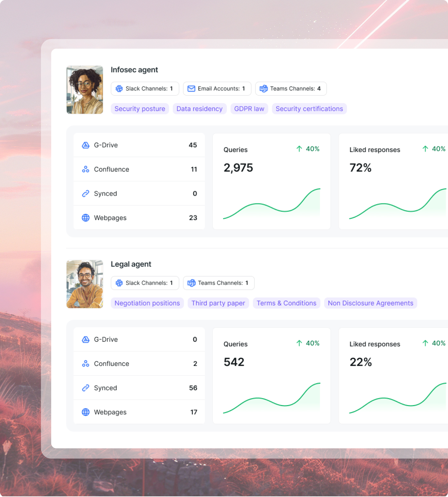Click the Confluence icon under Infosec agent
Viewport: 448px width, 497px height.
click(85, 169)
